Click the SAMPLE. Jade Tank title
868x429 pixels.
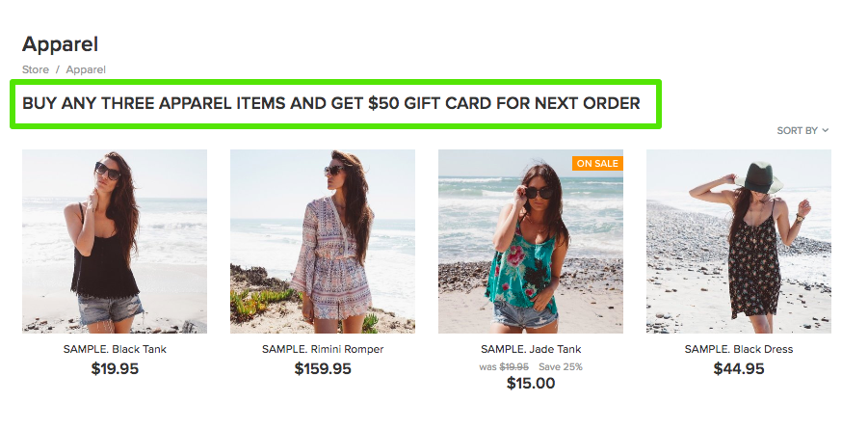[531, 349]
